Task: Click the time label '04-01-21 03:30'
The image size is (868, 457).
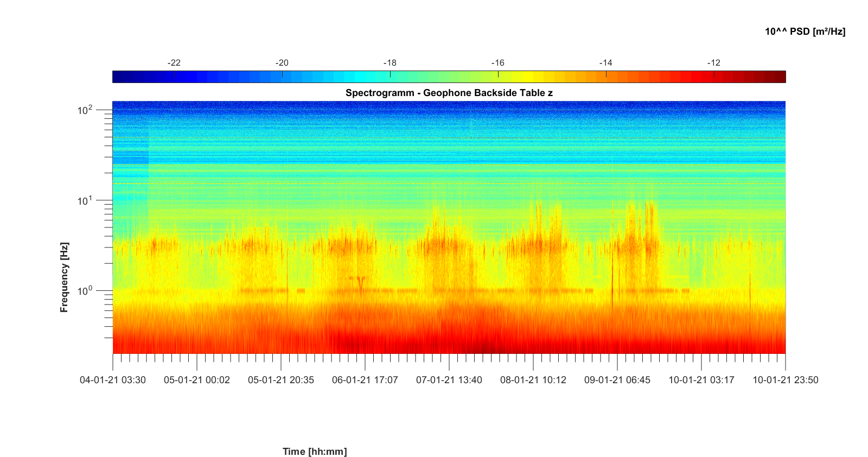Action: [x=113, y=380]
